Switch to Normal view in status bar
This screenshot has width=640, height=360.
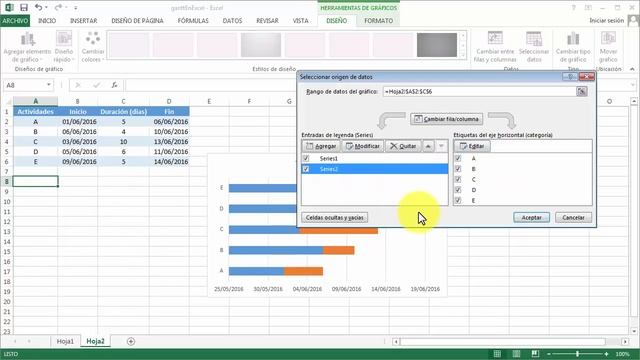497,354
